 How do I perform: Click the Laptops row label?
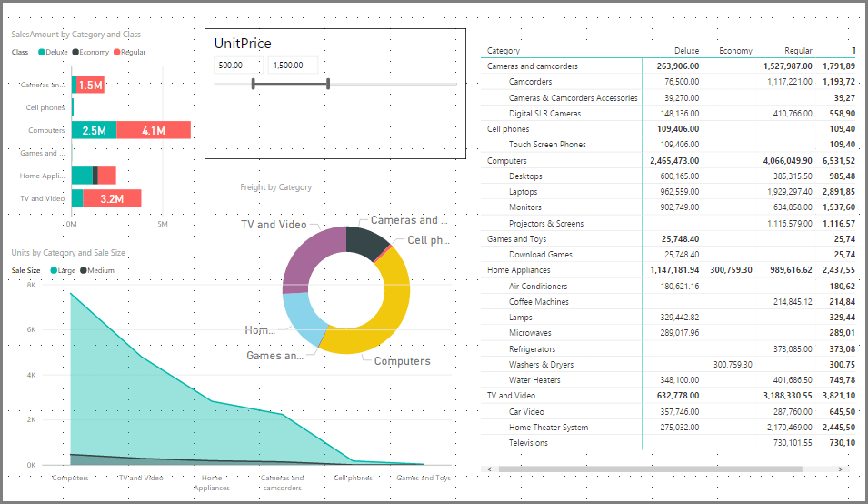coord(524,192)
